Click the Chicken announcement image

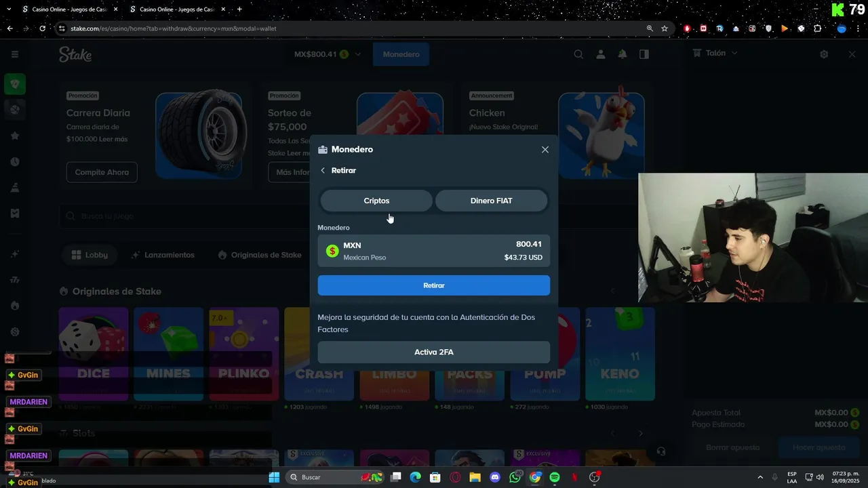tap(601, 136)
